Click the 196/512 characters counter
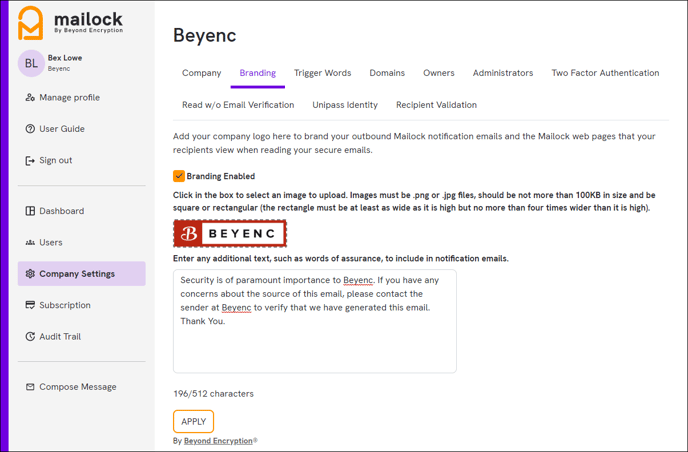 213,394
